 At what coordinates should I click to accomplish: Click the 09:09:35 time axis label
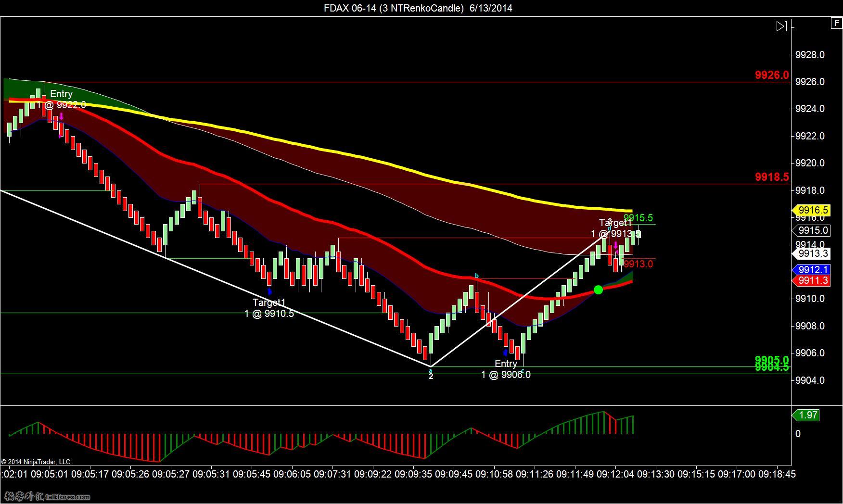pos(413,474)
